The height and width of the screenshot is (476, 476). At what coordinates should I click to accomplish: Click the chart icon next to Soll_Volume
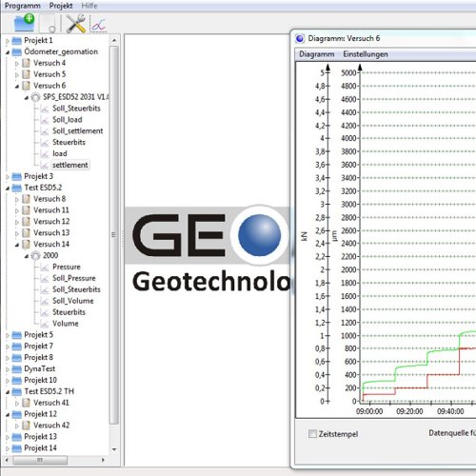pyautogui.click(x=45, y=301)
